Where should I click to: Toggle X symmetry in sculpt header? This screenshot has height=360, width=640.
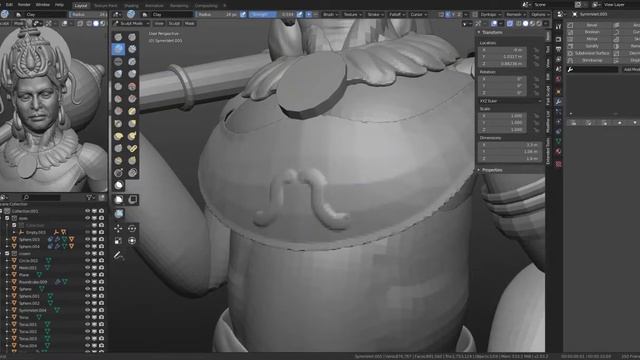(448, 14)
